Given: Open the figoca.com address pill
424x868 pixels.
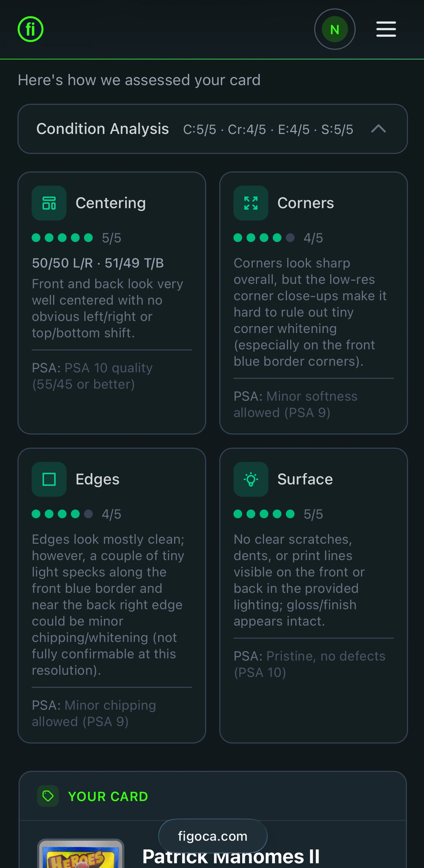Looking at the screenshot, I should [212, 836].
